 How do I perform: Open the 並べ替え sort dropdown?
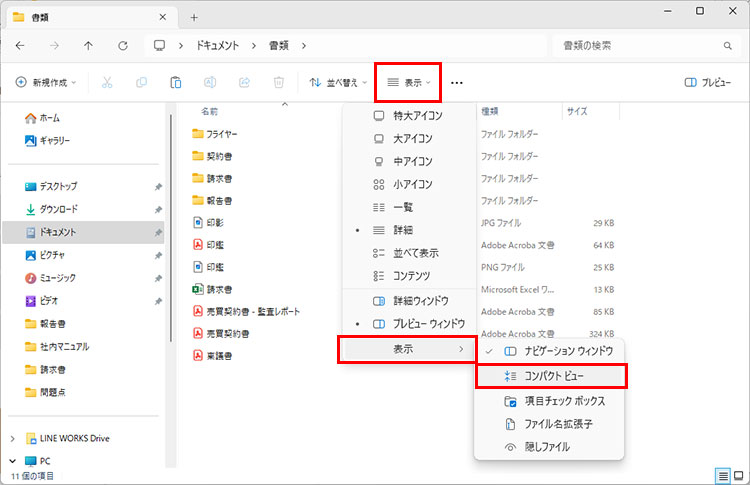coord(336,83)
